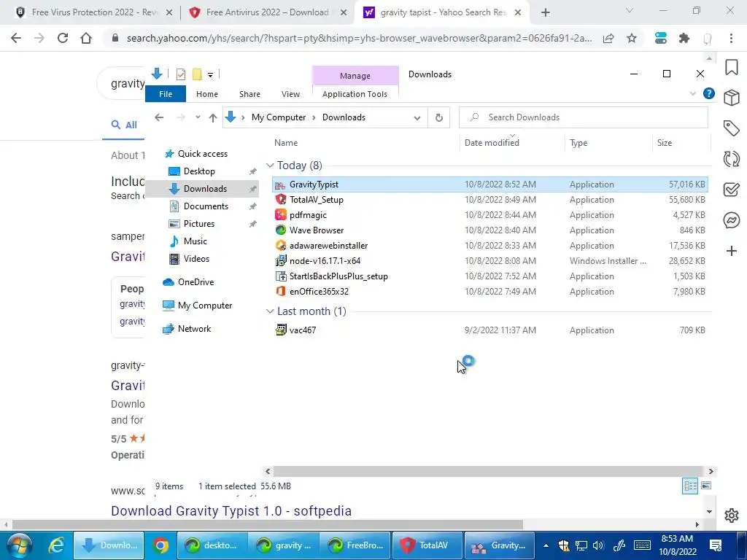Click the Explorer back arrow
The image size is (747, 560).
(x=159, y=117)
